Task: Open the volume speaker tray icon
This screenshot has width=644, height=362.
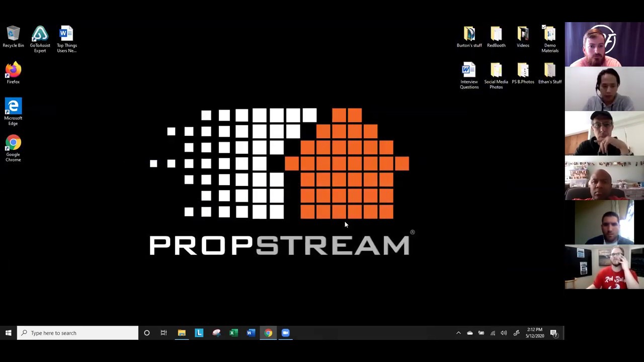Action: click(504, 333)
